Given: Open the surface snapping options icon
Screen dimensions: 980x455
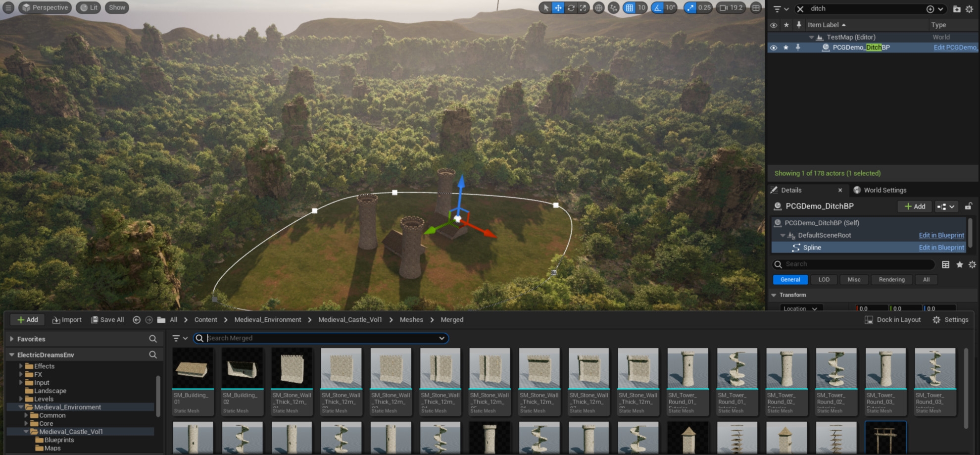Looking at the screenshot, I should tap(614, 8).
